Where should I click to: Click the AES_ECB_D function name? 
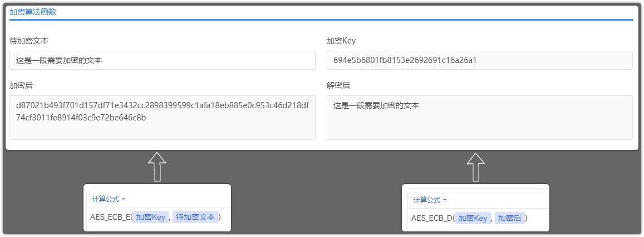coord(432,218)
